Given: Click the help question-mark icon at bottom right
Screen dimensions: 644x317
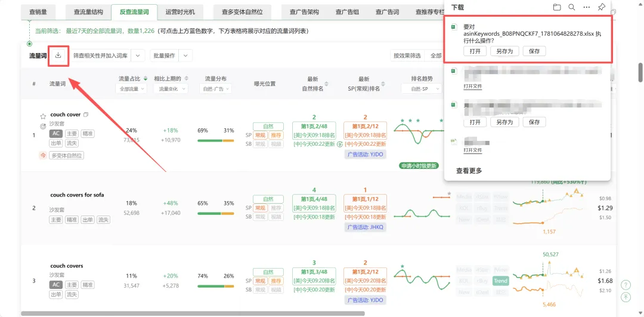Looking at the screenshot, I should click(626, 285).
